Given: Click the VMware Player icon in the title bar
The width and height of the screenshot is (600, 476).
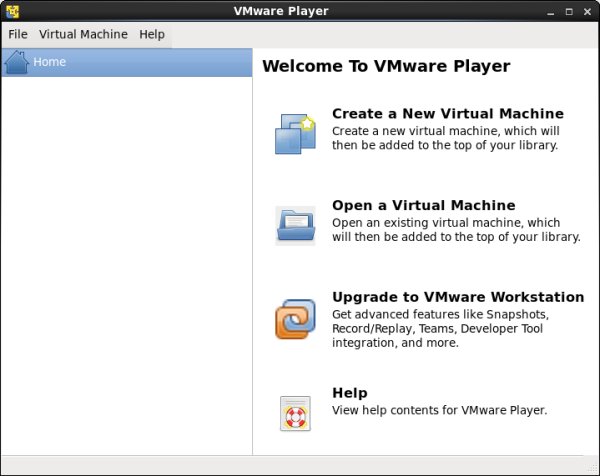Looking at the screenshot, I should pos(13,12).
